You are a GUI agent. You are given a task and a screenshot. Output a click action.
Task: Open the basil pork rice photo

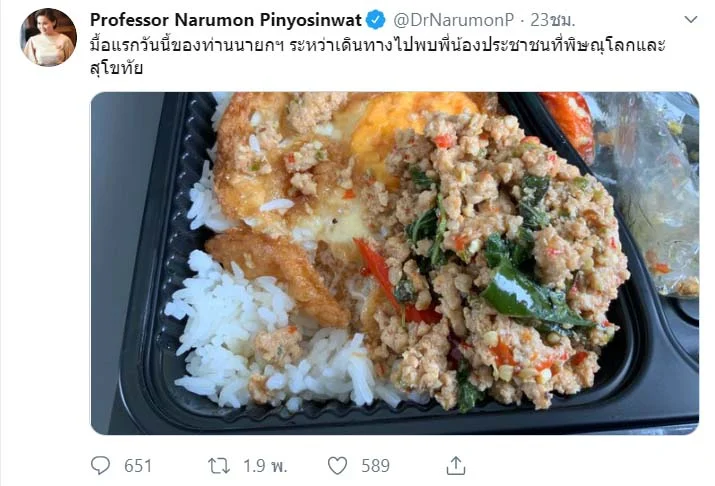pyautogui.click(x=395, y=263)
